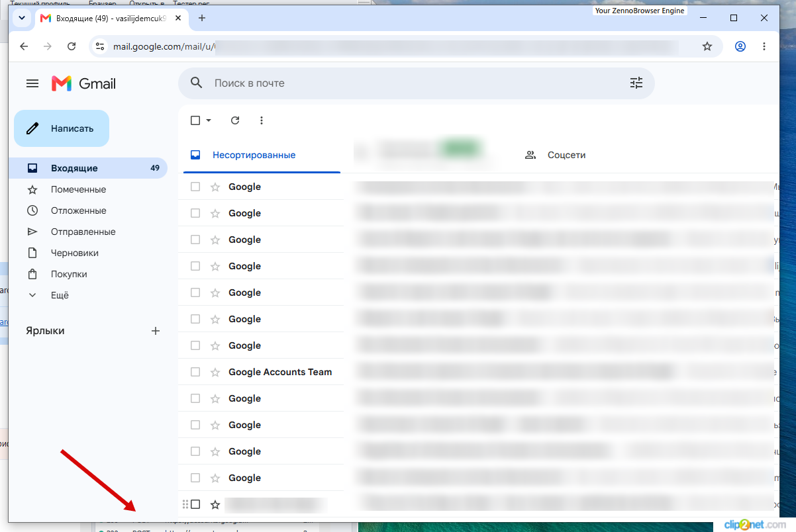
Task: Go back with the browser back arrow
Action: point(24,46)
